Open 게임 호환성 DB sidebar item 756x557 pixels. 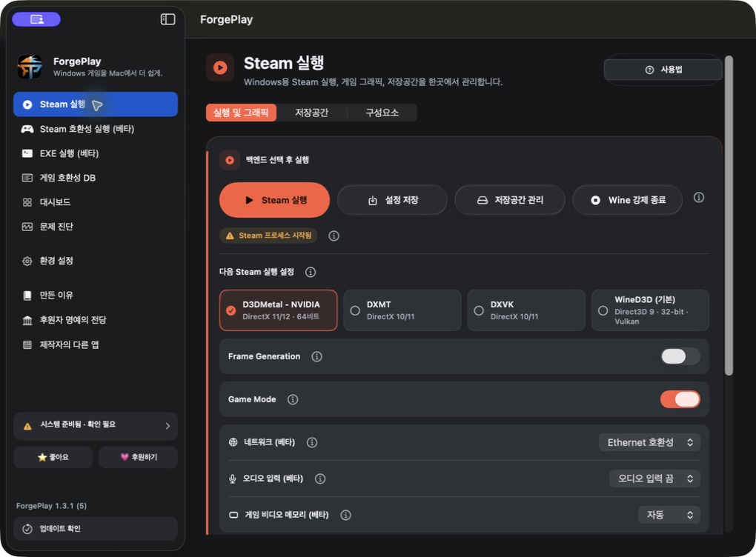click(x=96, y=178)
